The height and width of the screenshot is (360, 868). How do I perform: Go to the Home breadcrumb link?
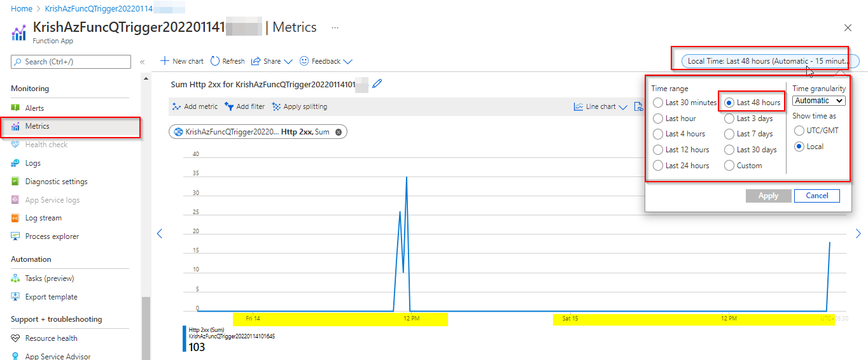[x=22, y=9]
